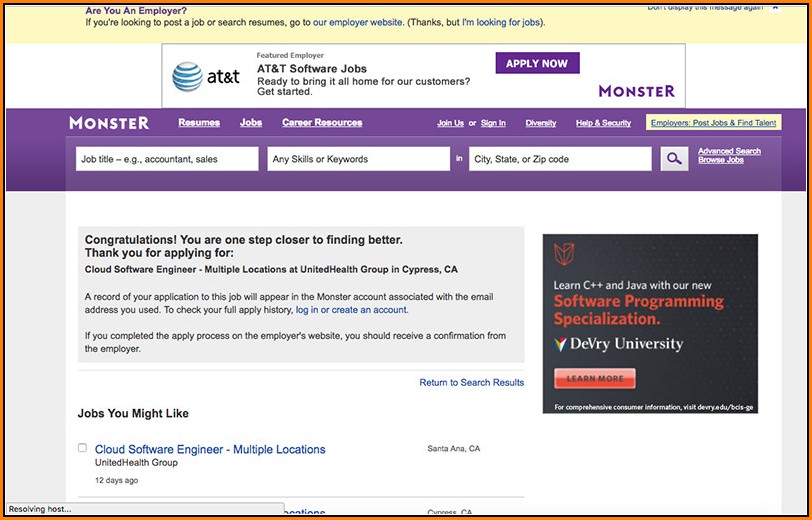Open Employers: Post Jobs & Find Talent

713,123
